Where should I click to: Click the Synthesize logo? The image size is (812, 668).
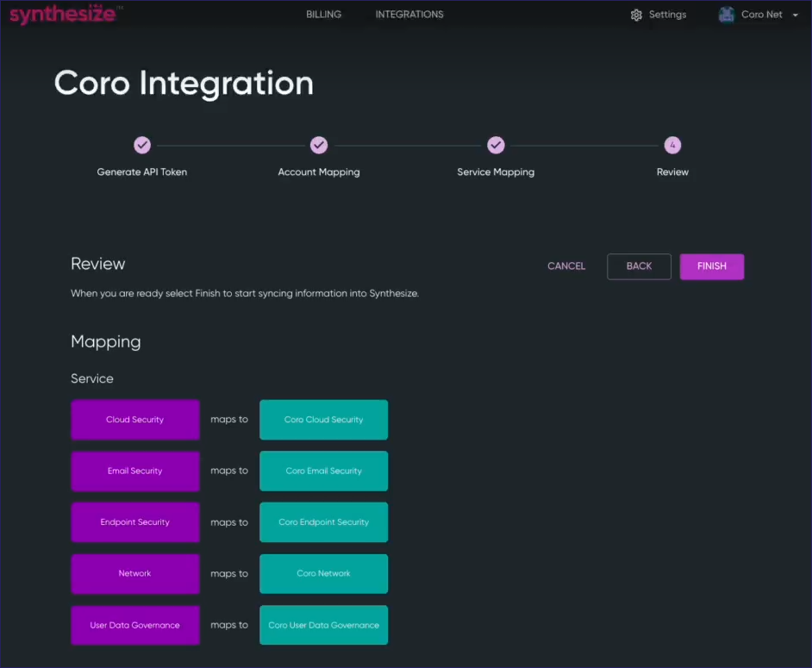(62, 15)
